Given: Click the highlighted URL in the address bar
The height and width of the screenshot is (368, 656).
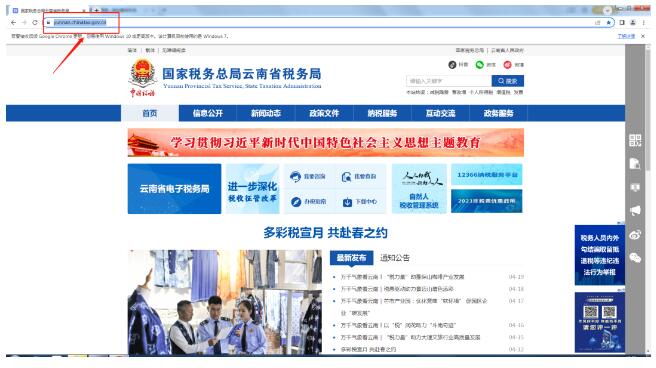Looking at the screenshot, I should pos(80,23).
